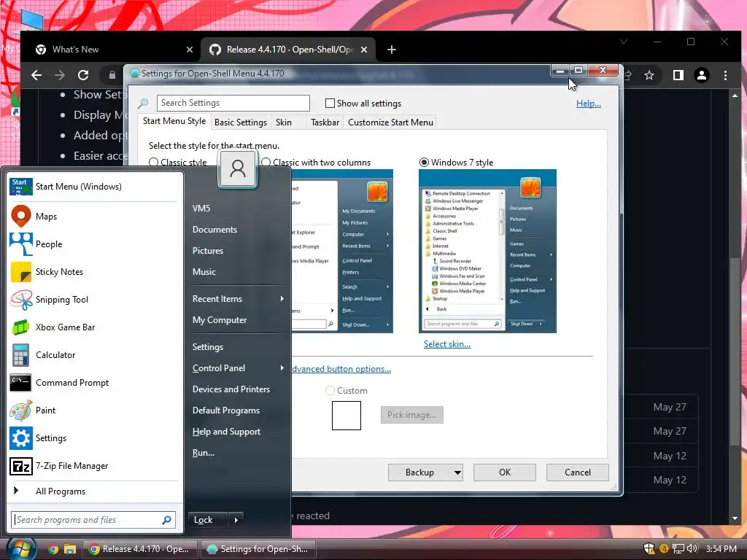747x560 pixels.
Task: Open Chrome pinned taskbar icon
Action: pyautogui.click(x=53, y=549)
